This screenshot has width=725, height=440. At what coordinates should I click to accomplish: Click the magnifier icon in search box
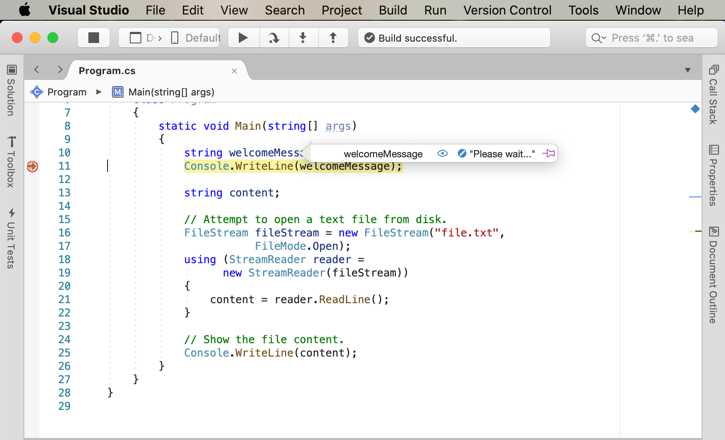coord(597,38)
